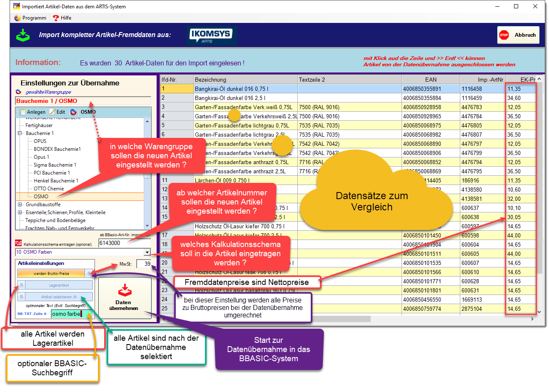549x392 pixels.
Task: Click the ab BBasic-Art-Nr. field 6143000
Action: (125, 243)
